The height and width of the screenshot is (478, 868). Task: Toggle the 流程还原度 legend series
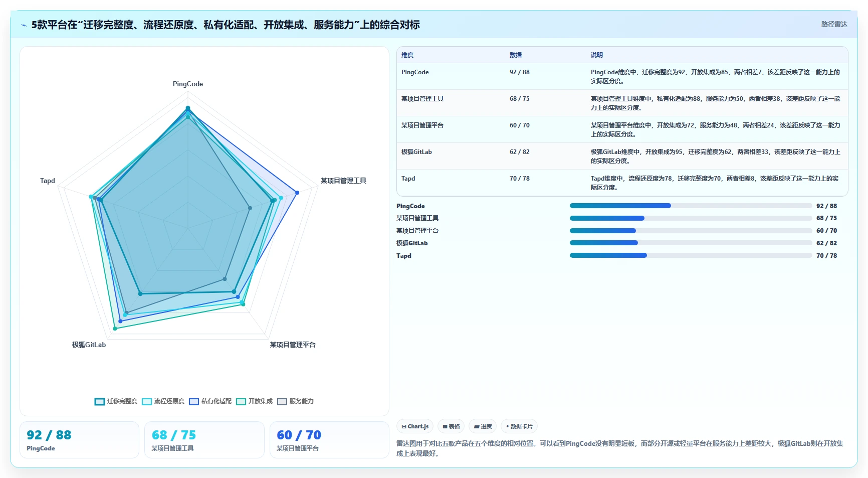coord(163,401)
